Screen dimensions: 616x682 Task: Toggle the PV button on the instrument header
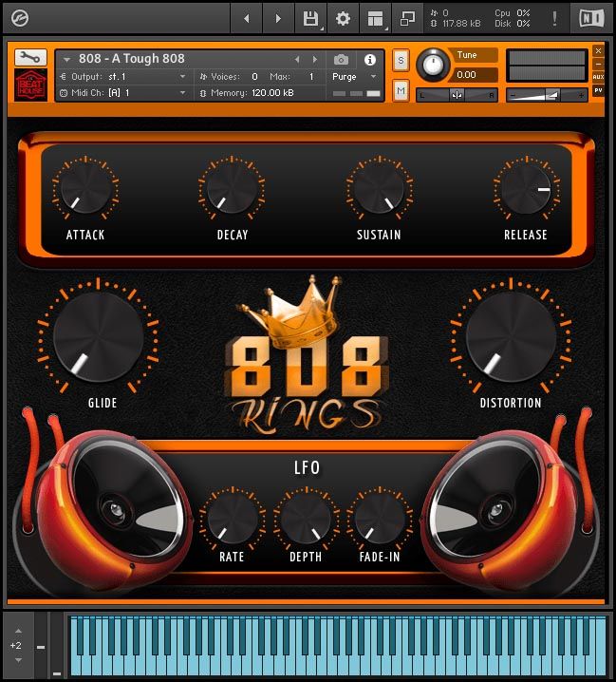click(598, 90)
